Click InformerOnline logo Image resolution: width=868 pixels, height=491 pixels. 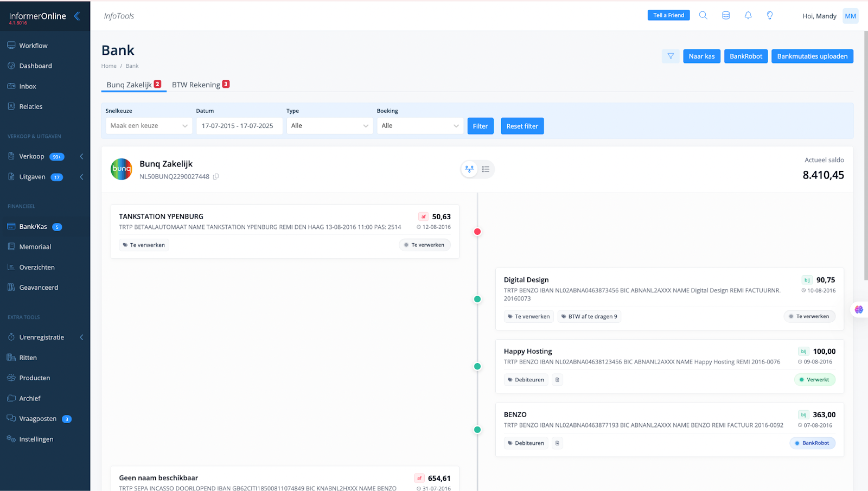tap(37, 16)
